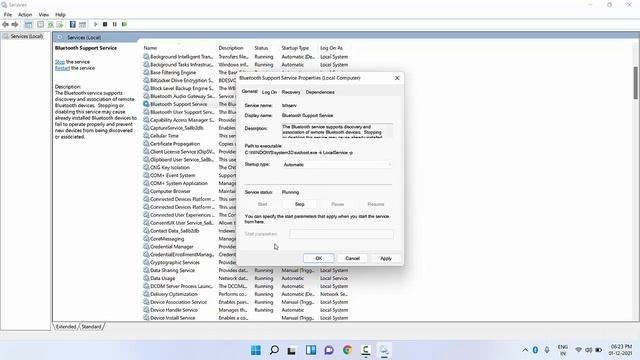Select the Credential Manager service row
Screen dimensions: 640x360
(x=171, y=247)
